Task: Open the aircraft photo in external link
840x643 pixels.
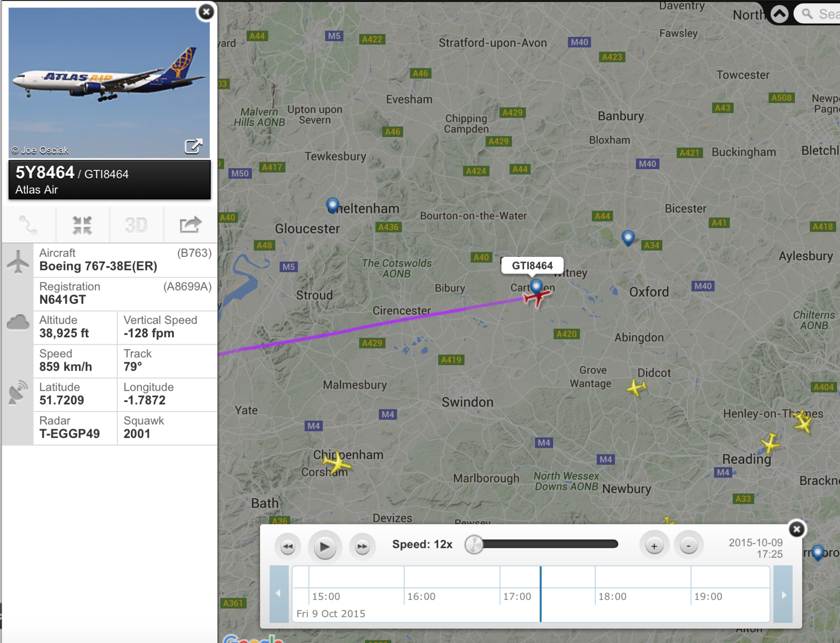Action: pyautogui.click(x=193, y=146)
